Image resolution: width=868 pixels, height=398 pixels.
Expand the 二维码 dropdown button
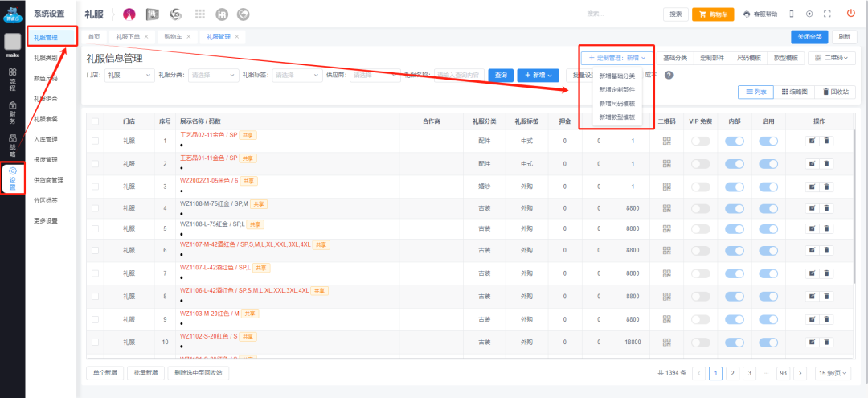point(832,58)
